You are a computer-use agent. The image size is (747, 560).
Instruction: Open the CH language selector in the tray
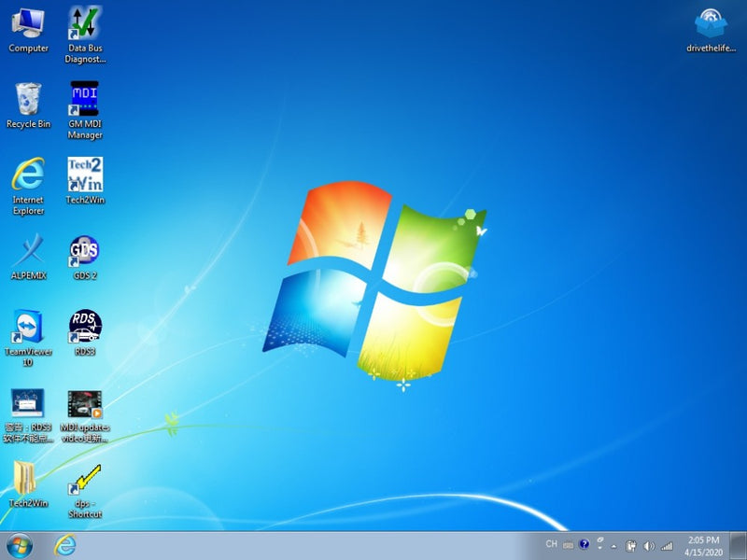coord(552,544)
